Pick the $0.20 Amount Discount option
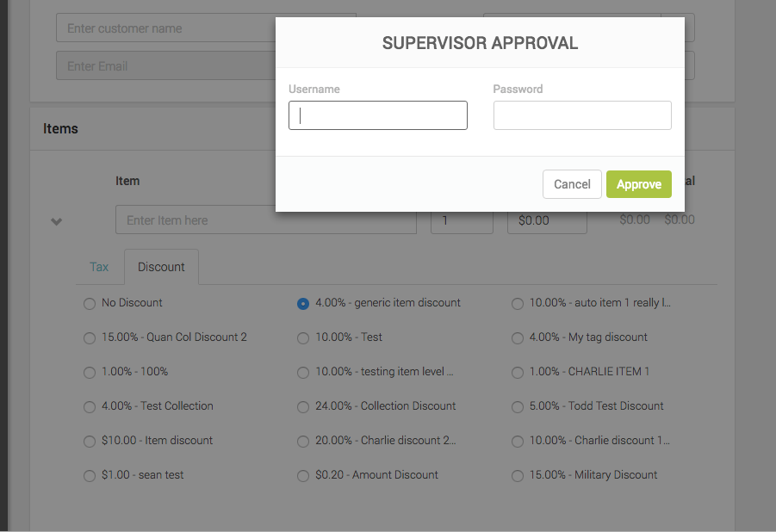Screen dimensions: 776x532 tap(303, 475)
